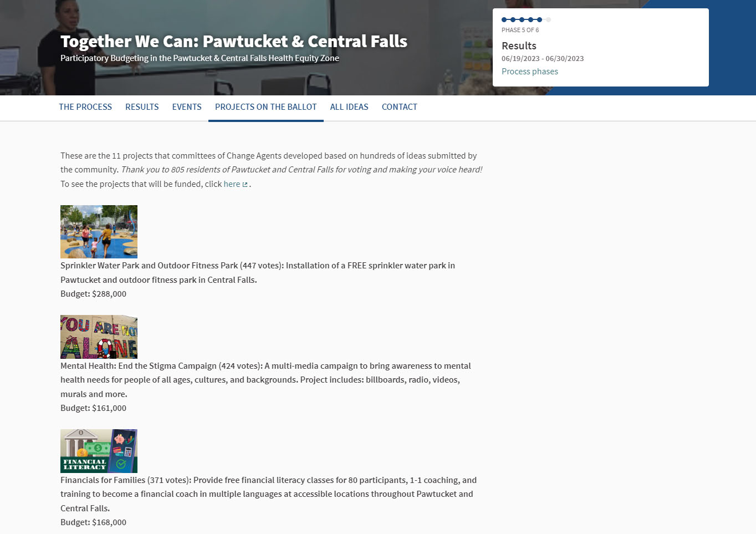Image resolution: width=756 pixels, height=534 pixels.
Task: Click the Results phase heading
Action: click(519, 46)
